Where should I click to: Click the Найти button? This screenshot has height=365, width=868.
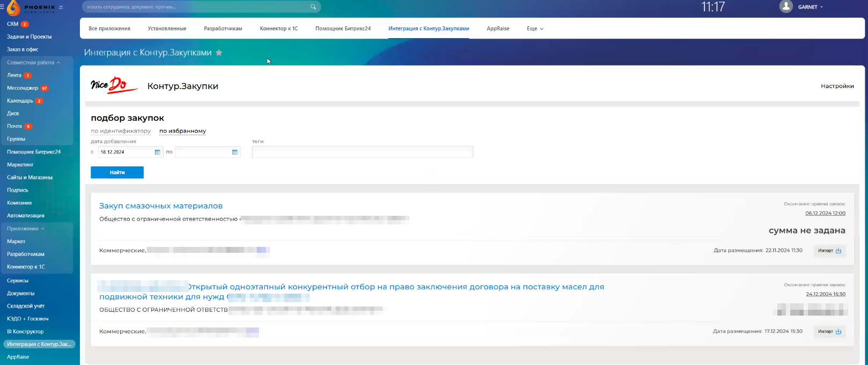117,172
